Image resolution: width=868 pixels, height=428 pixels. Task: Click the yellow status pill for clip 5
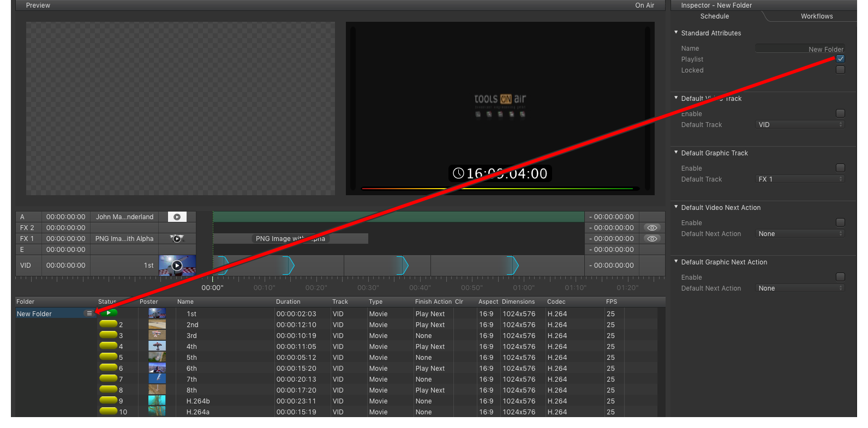109,357
